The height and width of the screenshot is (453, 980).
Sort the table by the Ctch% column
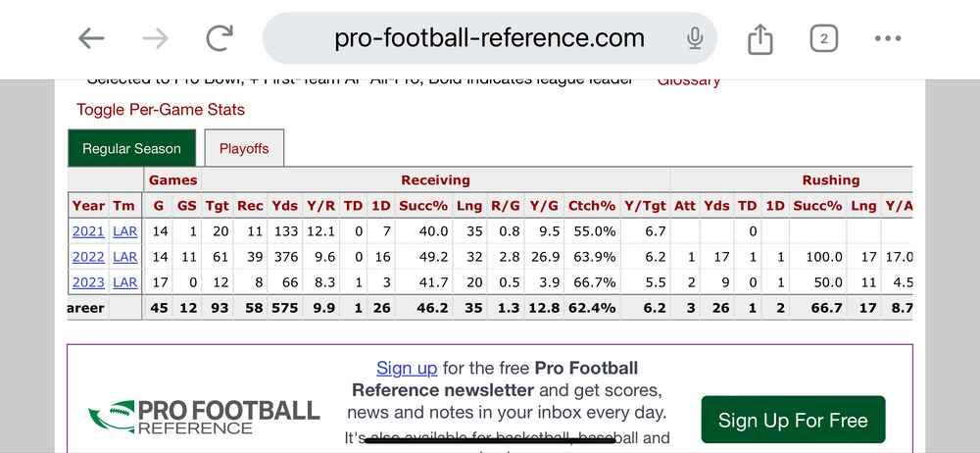point(592,206)
